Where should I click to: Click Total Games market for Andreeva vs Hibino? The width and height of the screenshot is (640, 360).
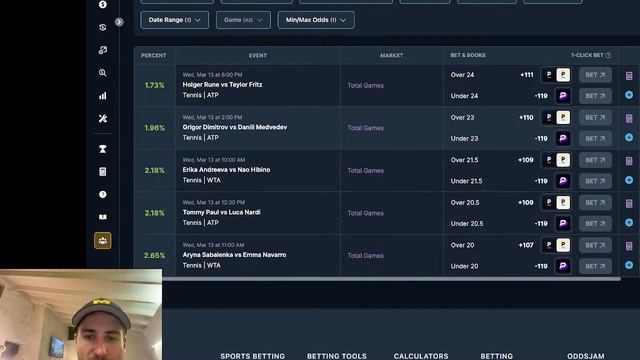coord(366,171)
